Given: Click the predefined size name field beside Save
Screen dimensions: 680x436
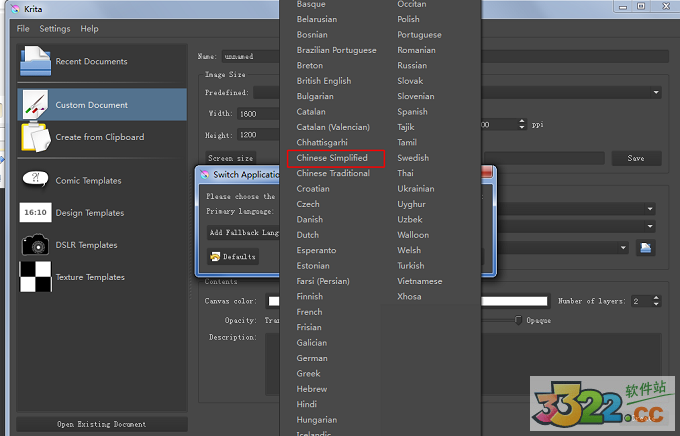Looking at the screenshot, I should point(544,158).
